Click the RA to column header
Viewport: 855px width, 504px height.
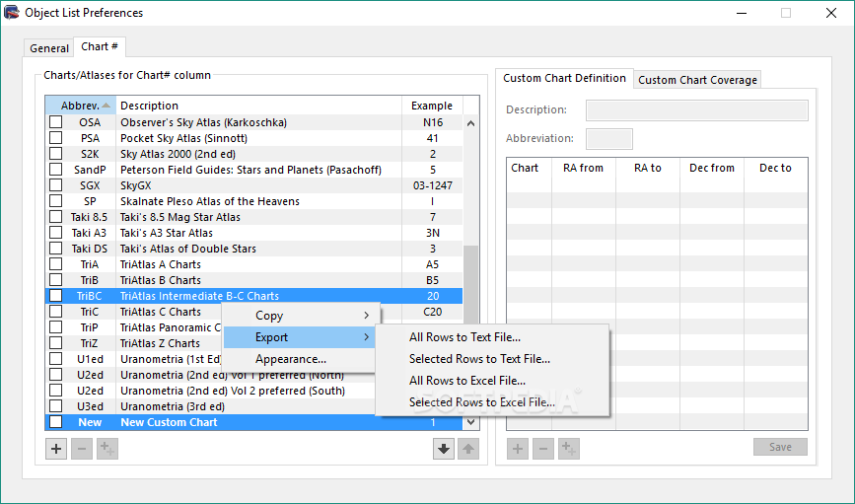(648, 168)
